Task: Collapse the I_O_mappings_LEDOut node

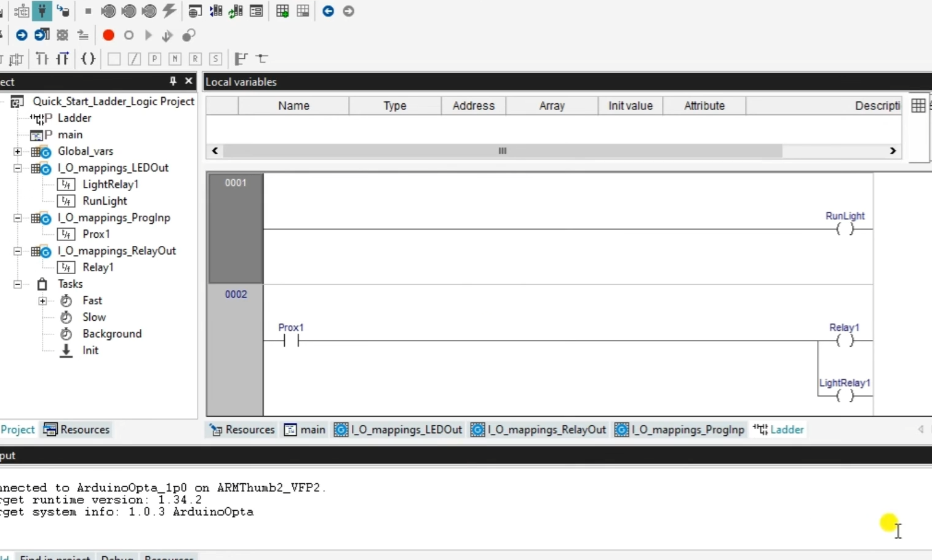Action: click(x=18, y=168)
